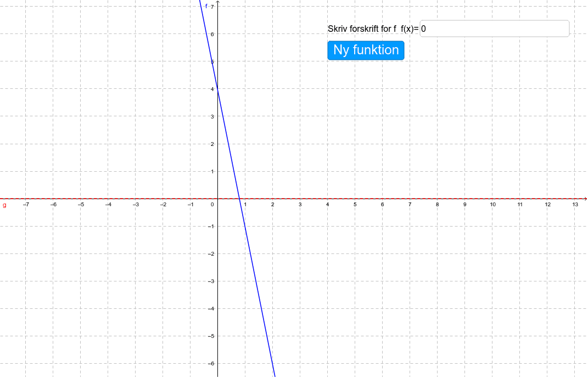588x378 pixels.
Task: Click x-axis tick label 8
Action: pyautogui.click(x=437, y=205)
